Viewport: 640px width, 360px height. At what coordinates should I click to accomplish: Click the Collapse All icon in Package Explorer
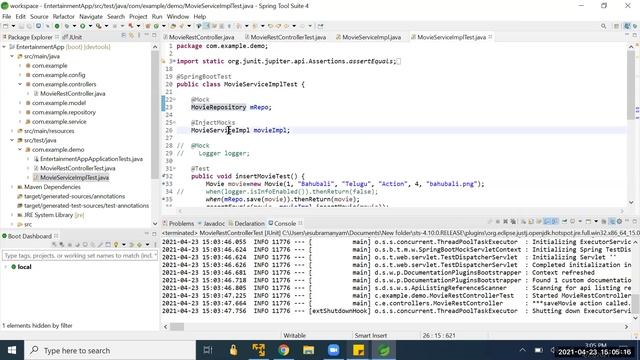[124, 36]
